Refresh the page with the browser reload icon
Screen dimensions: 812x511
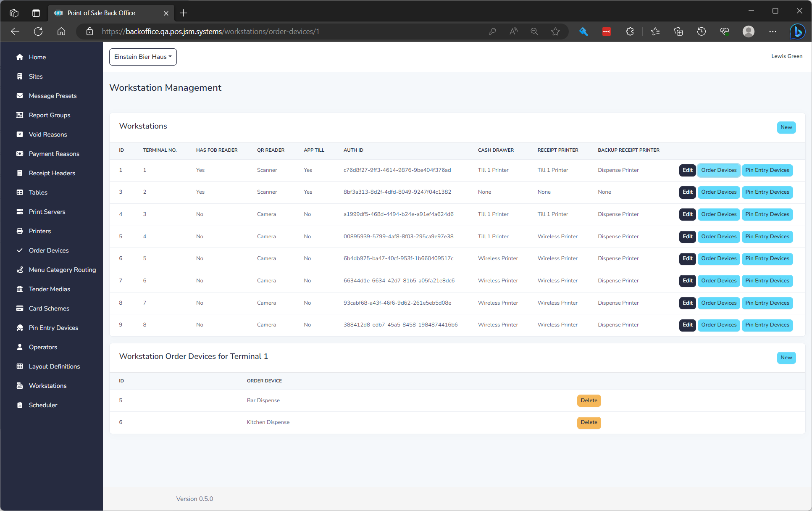38,32
